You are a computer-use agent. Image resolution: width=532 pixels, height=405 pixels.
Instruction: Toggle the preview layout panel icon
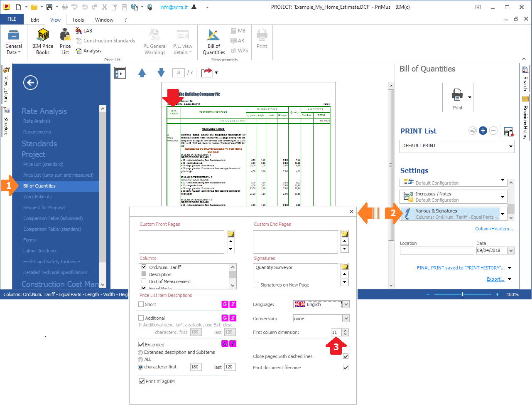click(120, 73)
